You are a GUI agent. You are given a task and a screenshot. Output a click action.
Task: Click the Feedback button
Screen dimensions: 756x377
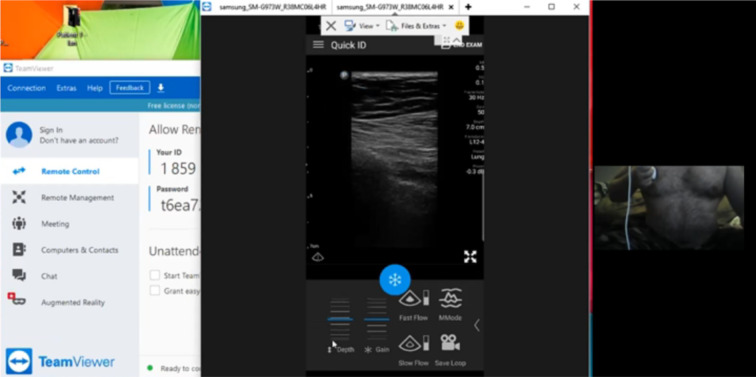[130, 88]
